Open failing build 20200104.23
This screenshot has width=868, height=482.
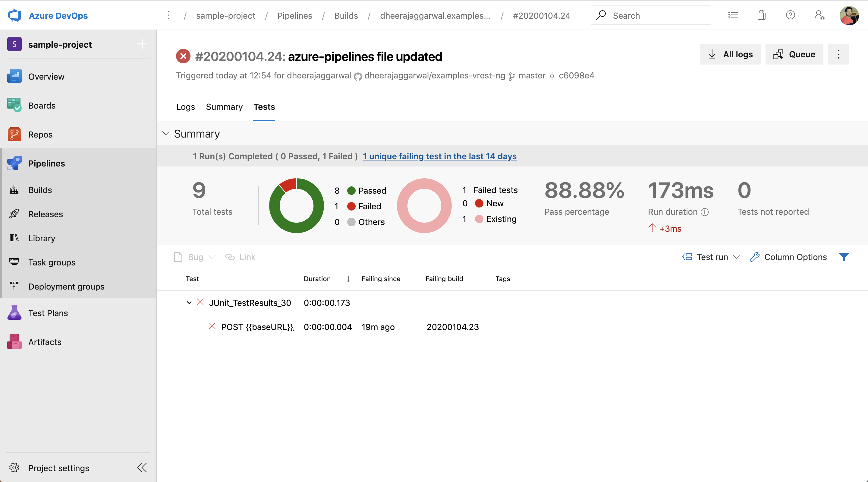tap(452, 327)
